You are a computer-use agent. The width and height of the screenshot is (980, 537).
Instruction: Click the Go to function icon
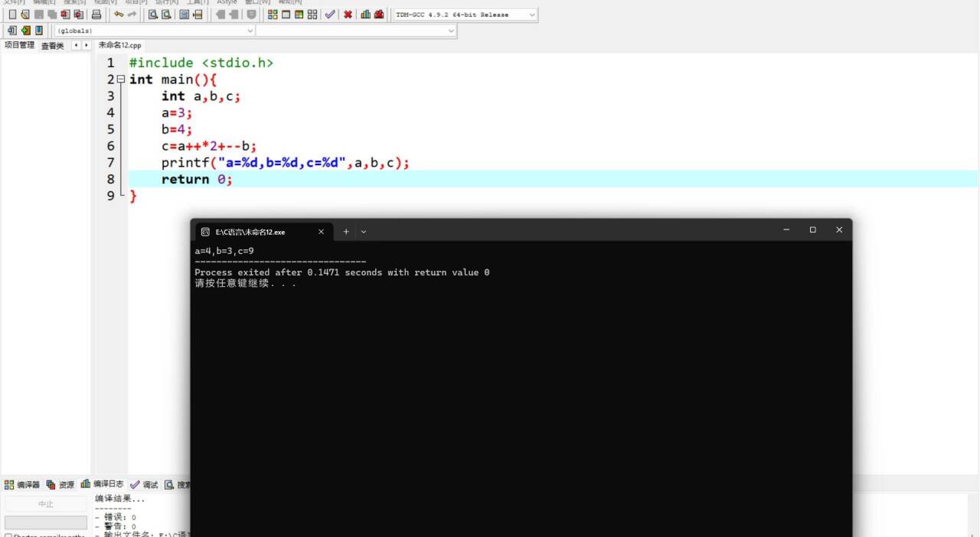[185, 15]
